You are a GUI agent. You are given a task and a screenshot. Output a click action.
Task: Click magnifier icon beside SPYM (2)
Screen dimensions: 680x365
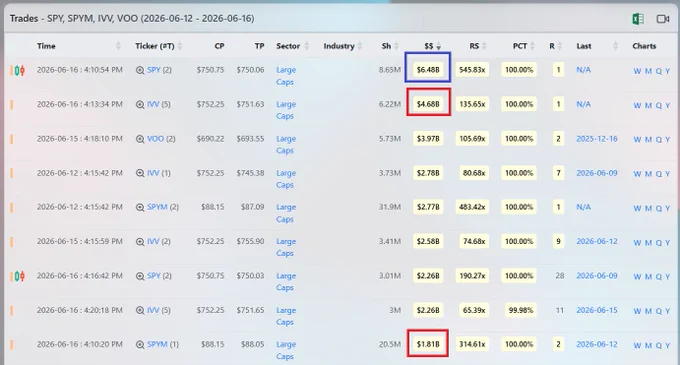140,208
